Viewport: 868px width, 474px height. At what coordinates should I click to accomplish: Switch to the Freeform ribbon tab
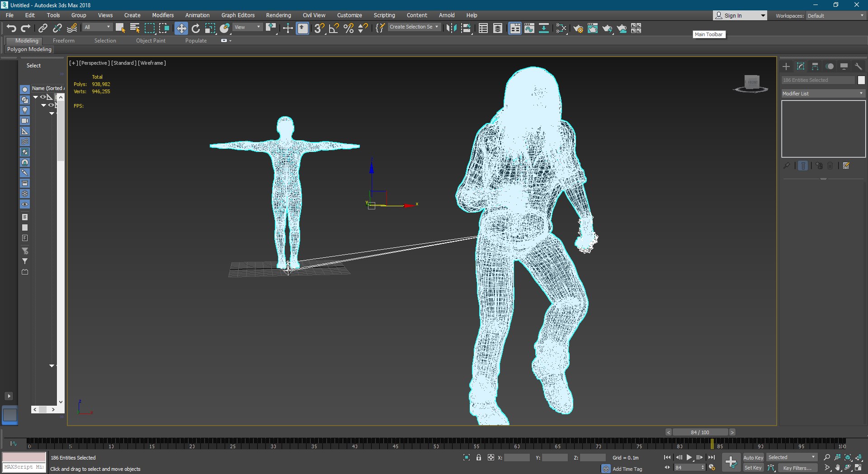click(63, 41)
